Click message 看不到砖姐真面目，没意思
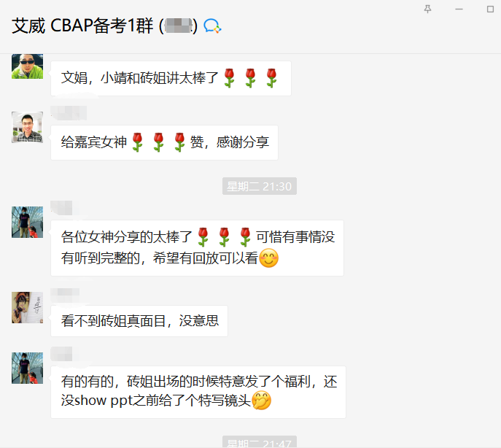 coord(139,321)
